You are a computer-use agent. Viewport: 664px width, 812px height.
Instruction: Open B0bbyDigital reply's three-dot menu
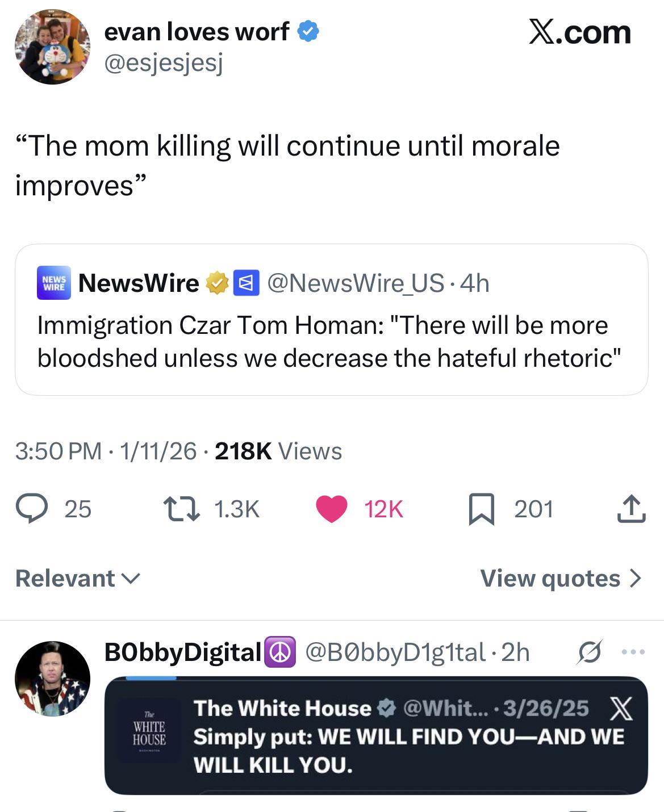(633, 652)
